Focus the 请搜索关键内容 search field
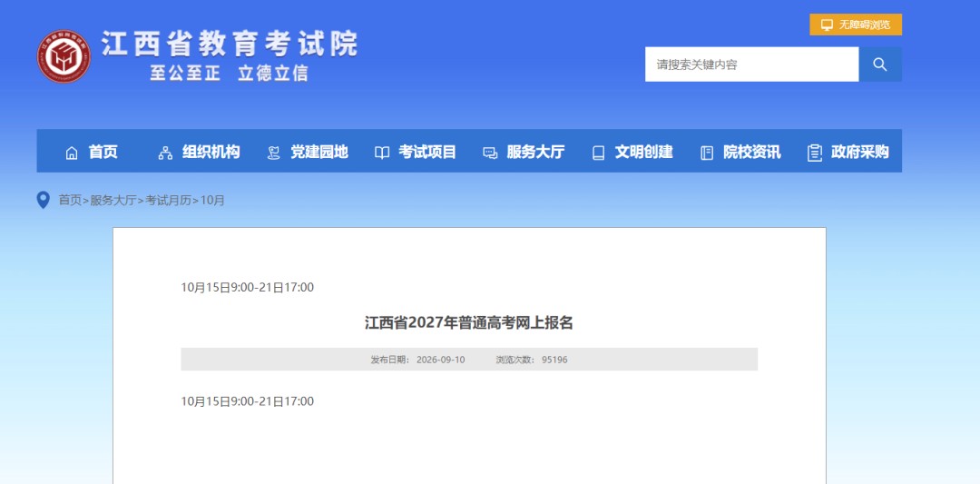Image resolution: width=980 pixels, height=484 pixels. point(752,64)
